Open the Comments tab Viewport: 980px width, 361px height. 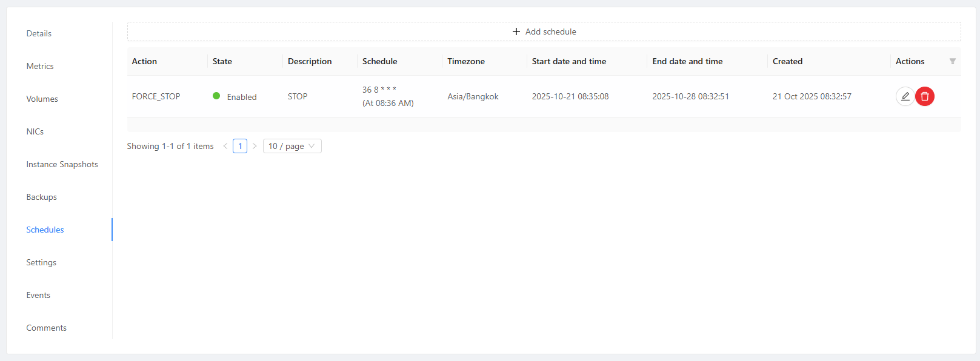(x=46, y=328)
